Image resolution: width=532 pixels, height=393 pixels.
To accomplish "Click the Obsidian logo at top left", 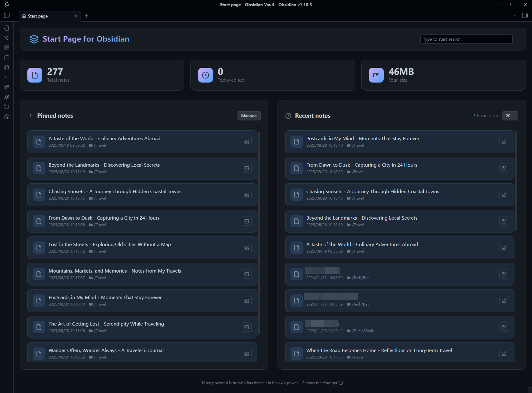I will click(7, 5).
